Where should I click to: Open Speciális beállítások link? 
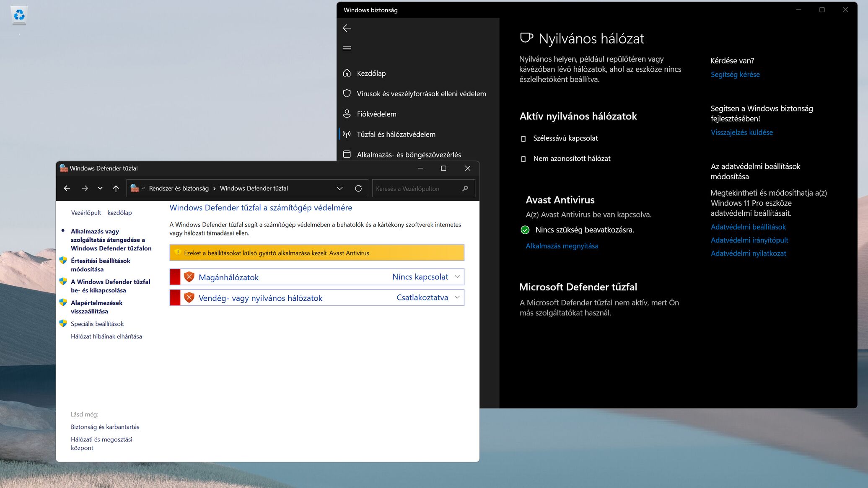(x=97, y=324)
